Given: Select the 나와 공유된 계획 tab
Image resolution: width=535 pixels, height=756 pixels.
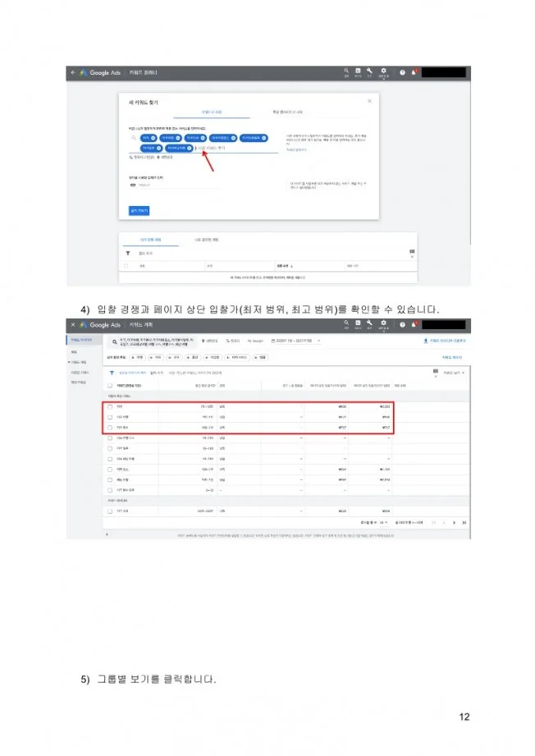Looking at the screenshot, I should click(x=206, y=240).
